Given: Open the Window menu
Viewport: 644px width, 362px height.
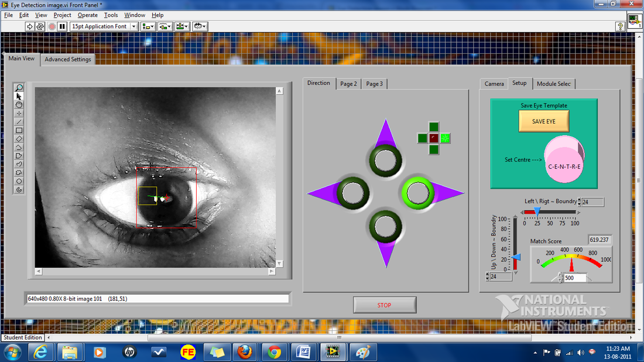Looking at the screenshot, I should point(134,15).
